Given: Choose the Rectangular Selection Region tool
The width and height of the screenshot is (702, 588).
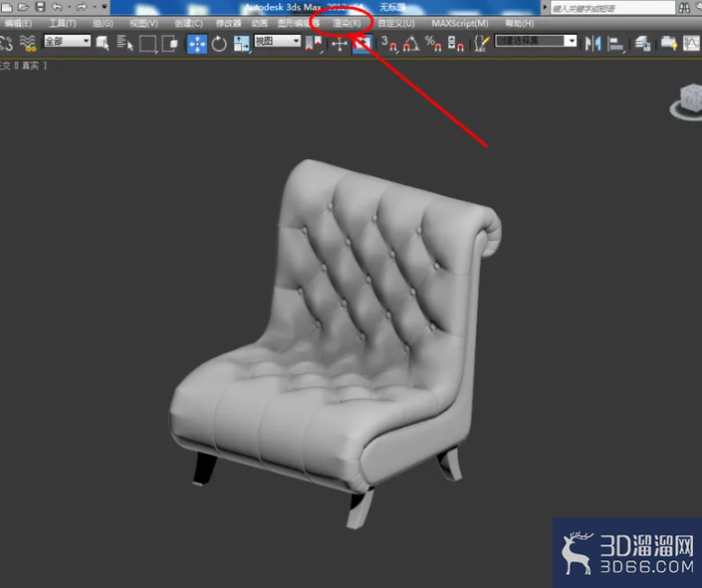Looking at the screenshot, I should [147, 44].
